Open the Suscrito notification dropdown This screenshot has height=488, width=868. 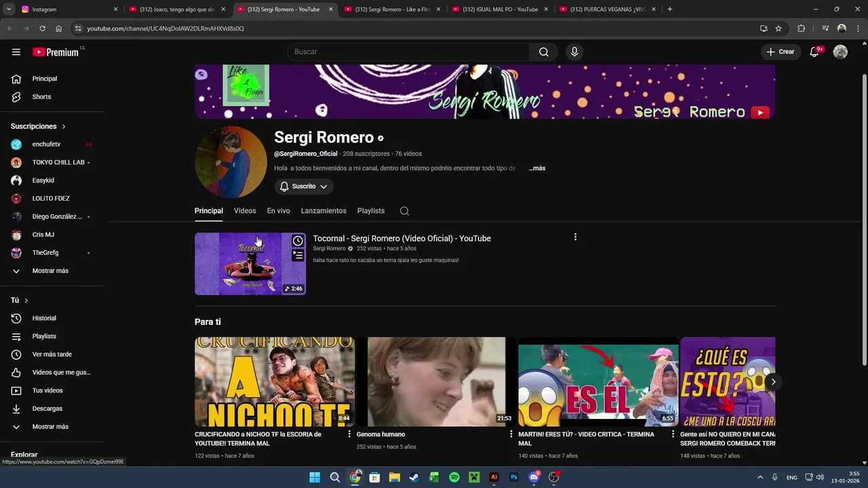[304, 186]
